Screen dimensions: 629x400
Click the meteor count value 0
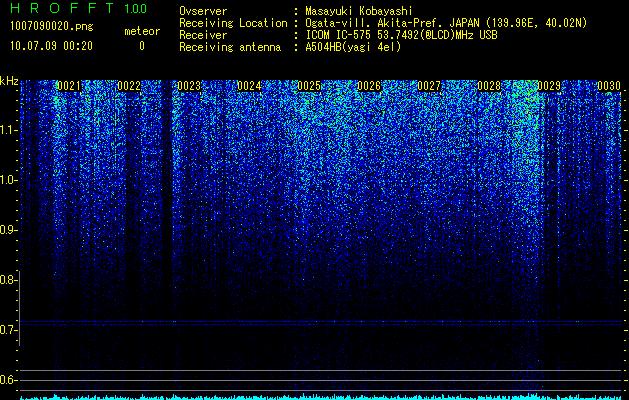[142, 47]
